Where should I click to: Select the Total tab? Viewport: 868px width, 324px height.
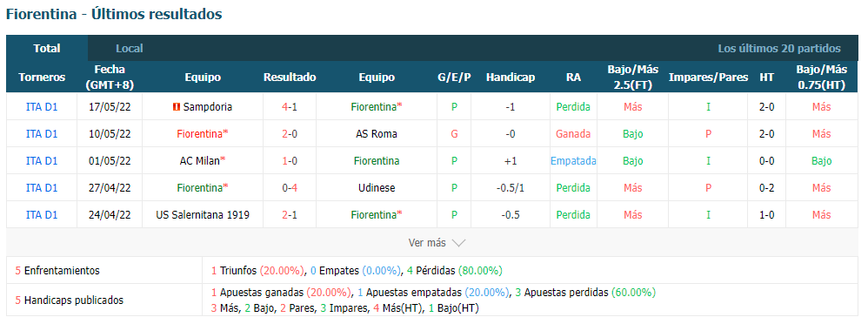click(x=47, y=48)
